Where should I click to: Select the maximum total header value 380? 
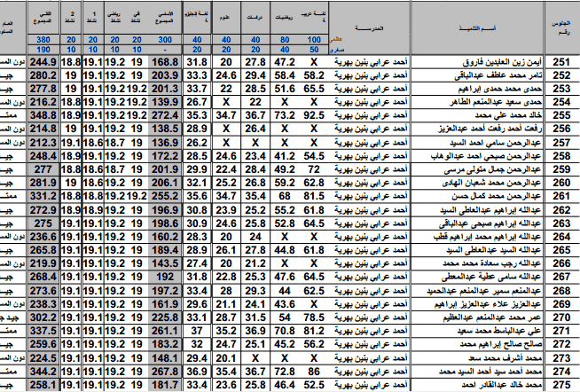(x=43, y=40)
